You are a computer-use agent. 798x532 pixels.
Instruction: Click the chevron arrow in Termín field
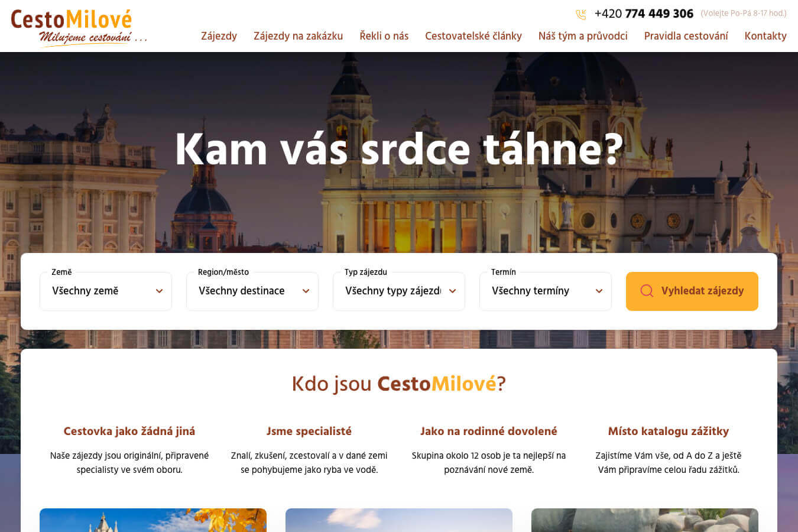[599, 291]
